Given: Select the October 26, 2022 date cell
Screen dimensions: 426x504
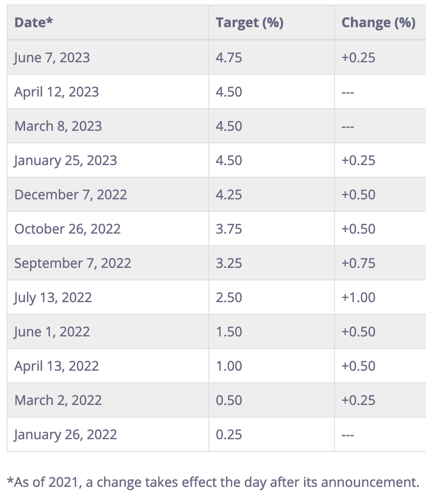Looking at the screenshot, I should [108, 229].
